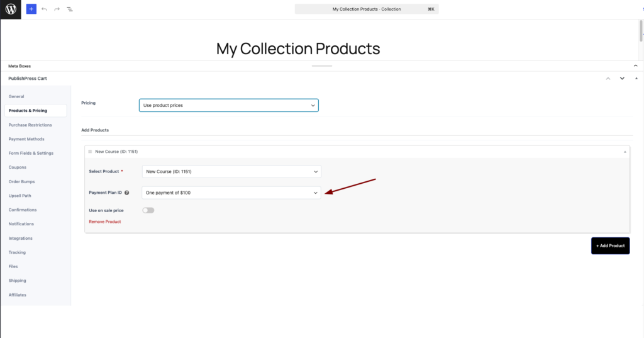Image resolution: width=644 pixels, height=338 pixels.
Task: Click the Payment Plan ID help icon
Action: click(126, 193)
